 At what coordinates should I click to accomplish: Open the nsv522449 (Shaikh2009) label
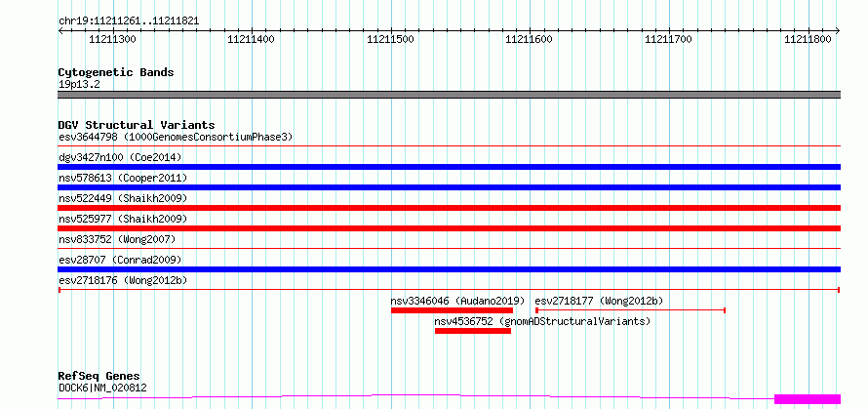pos(123,198)
